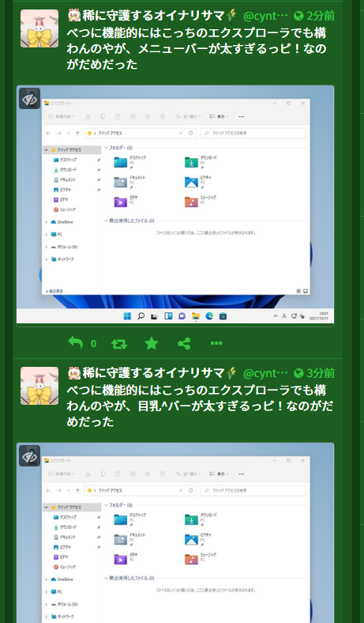Viewport: 364px width, 623px height.
Task: Hide media on the 2分前 post image
Action: click(x=29, y=99)
